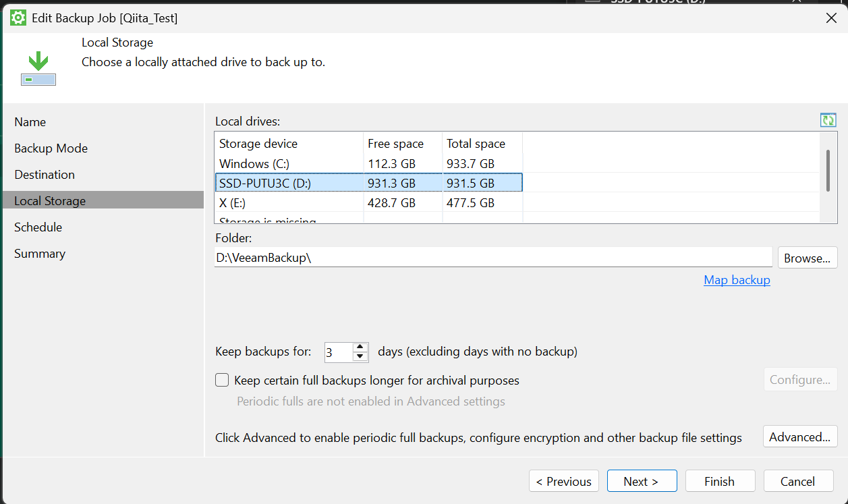
Task: Click the Finish button
Action: coord(720,481)
